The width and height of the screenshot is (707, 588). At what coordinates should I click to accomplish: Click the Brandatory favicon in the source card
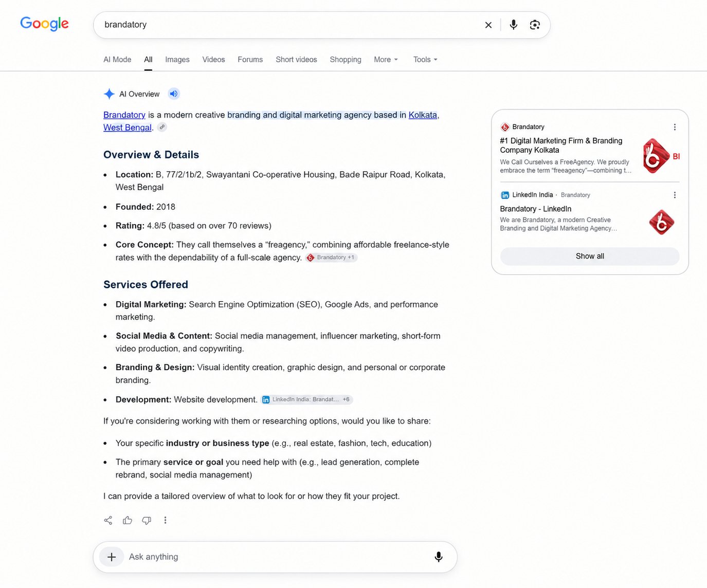505,127
